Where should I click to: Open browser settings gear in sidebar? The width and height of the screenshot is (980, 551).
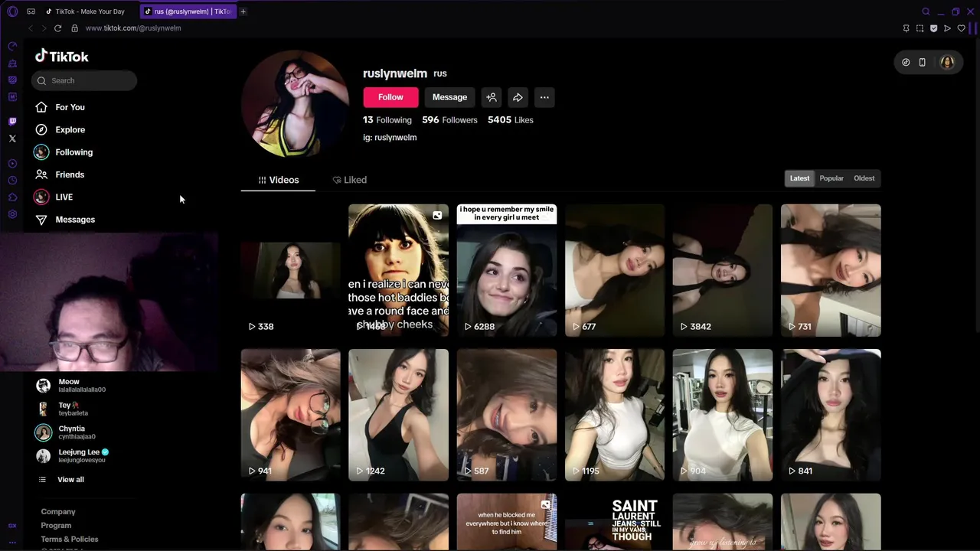(x=12, y=214)
